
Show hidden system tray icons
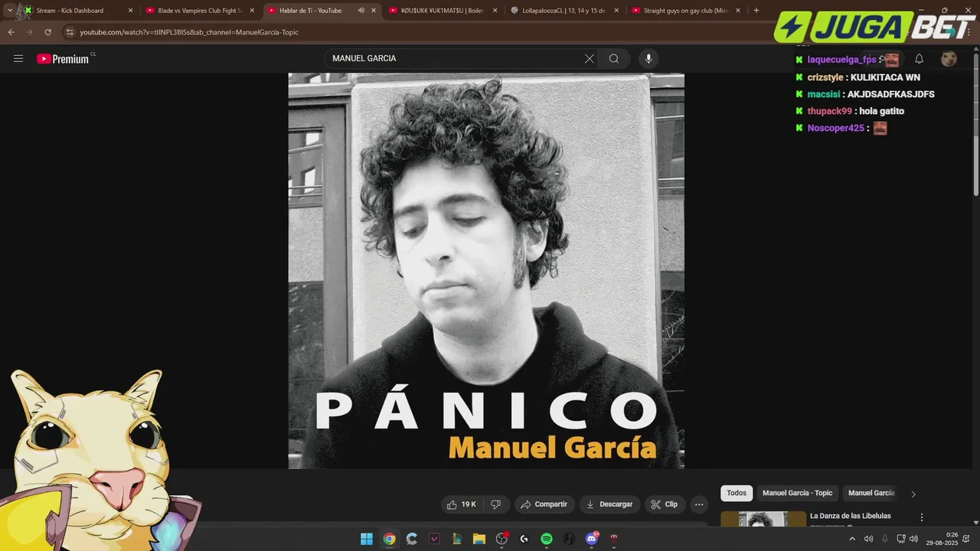852,539
